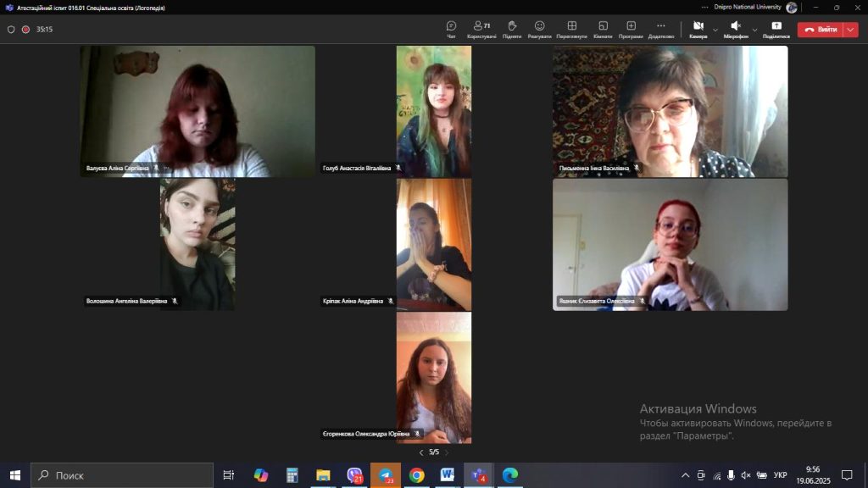Toggle the muted system volume icon
The image size is (868, 488).
pos(746,475)
